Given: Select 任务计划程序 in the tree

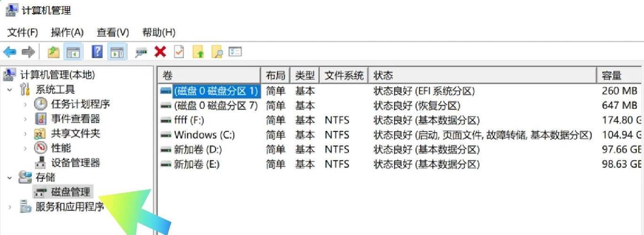Looking at the screenshot, I should [80, 104].
